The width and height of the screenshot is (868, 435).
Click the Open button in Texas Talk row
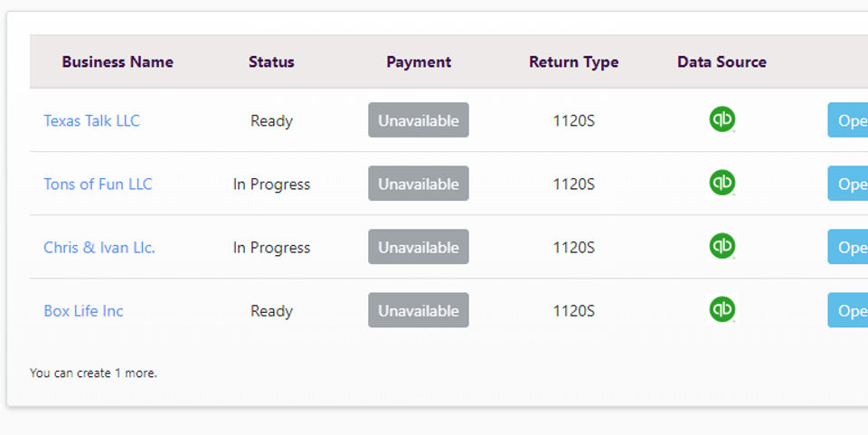pyautogui.click(x=848, y=120)
